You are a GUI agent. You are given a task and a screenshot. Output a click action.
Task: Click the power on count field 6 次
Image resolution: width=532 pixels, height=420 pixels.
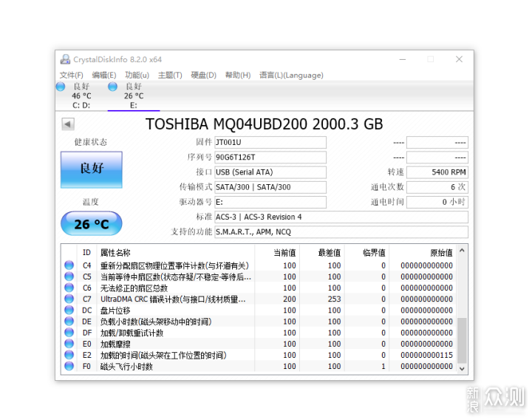pyautogui.click(x=437, y=187)
